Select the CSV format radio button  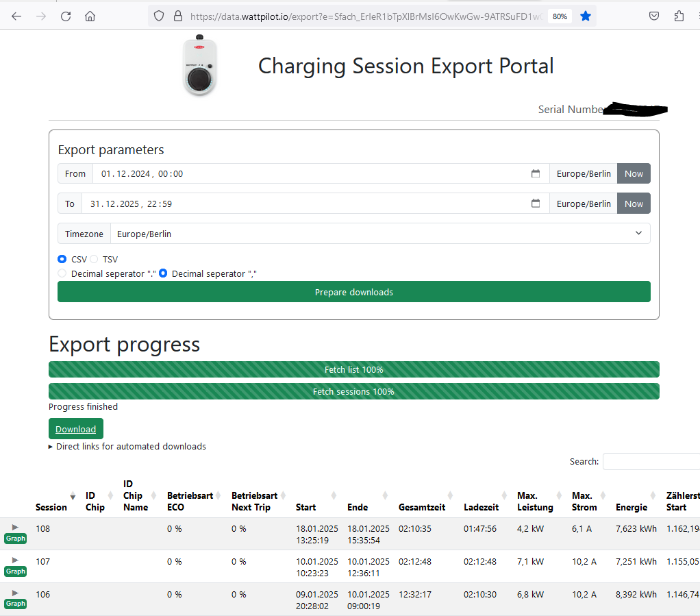62,260
